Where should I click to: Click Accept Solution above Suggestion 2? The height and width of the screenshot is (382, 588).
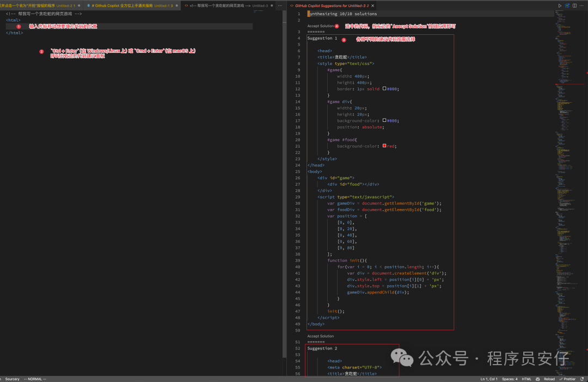320,336
